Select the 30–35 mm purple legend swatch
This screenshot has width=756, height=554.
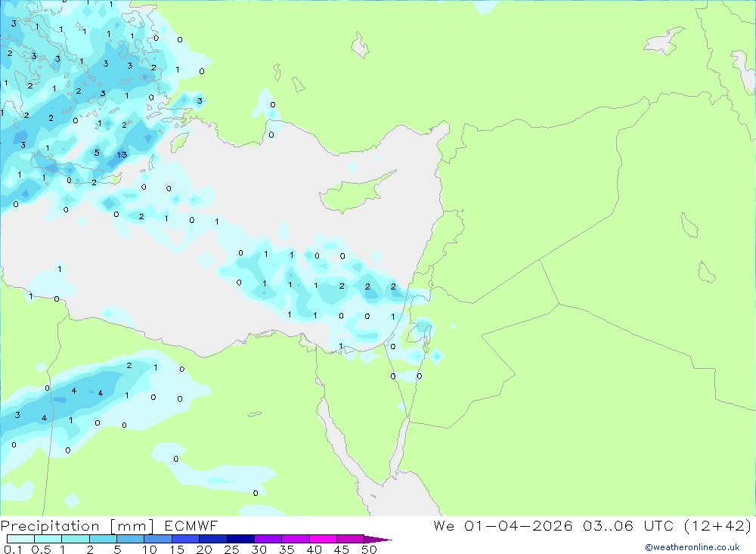[x=268, y=539]
